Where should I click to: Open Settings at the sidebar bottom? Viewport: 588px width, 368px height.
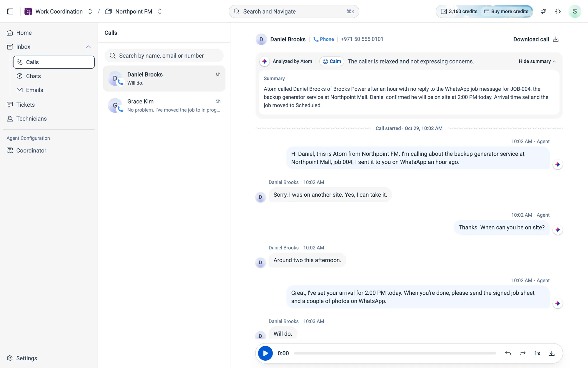[49, 358]
